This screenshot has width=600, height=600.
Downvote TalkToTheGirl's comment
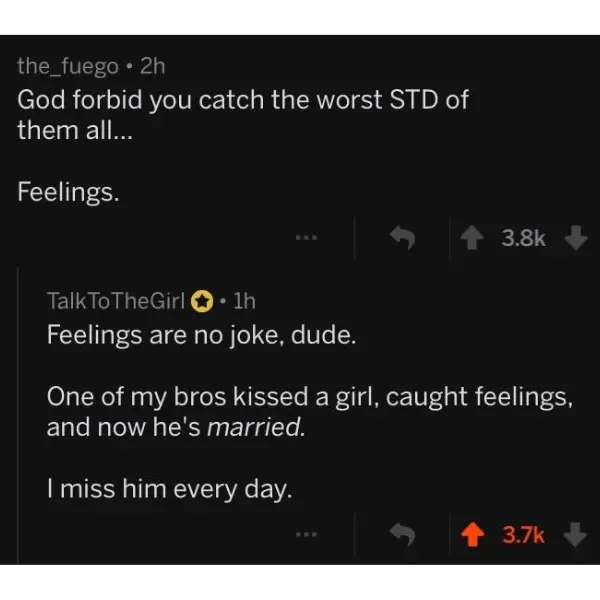574,535
